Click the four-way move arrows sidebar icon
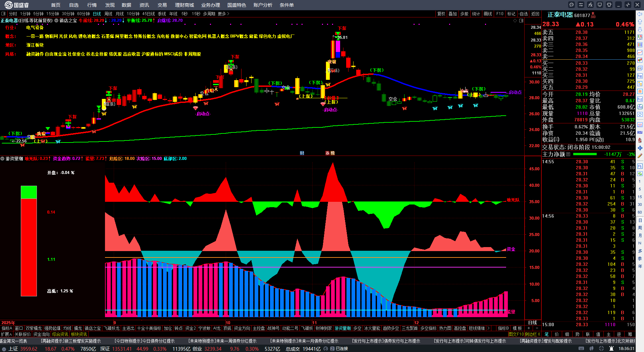 [x=640, y=148]
